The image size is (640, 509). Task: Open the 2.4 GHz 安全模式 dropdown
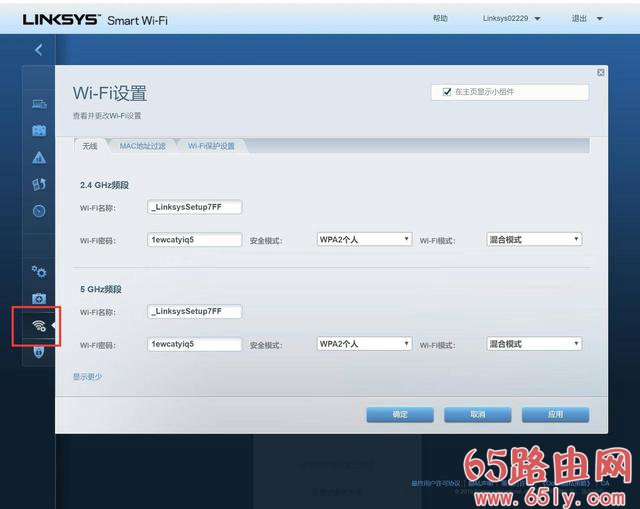pos(364,239)
